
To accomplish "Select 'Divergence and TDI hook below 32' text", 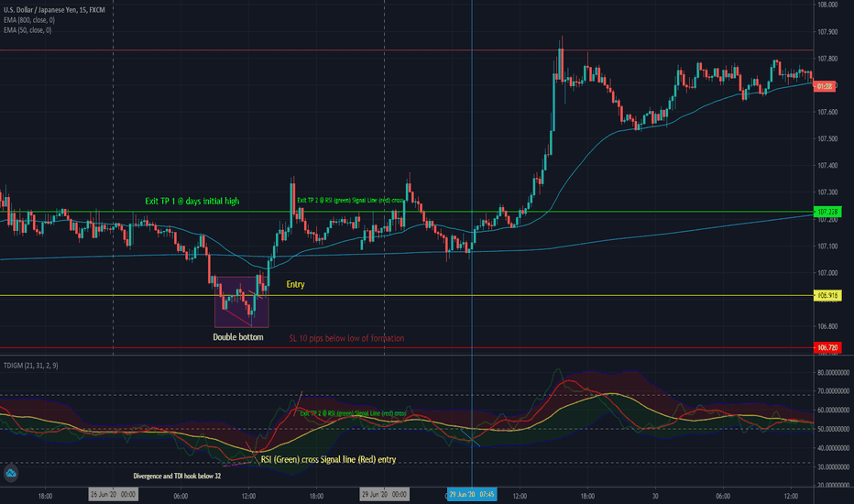I will [177, 477].
